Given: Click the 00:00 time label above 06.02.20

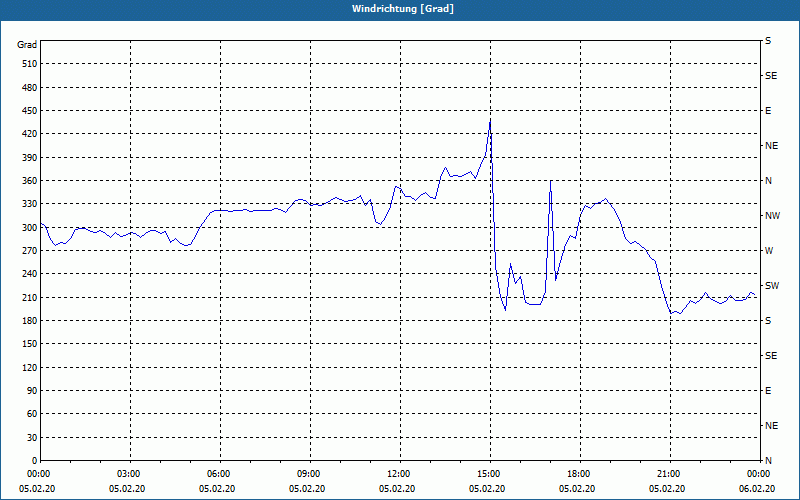Looking at the screenshot, I should [758, 474].
